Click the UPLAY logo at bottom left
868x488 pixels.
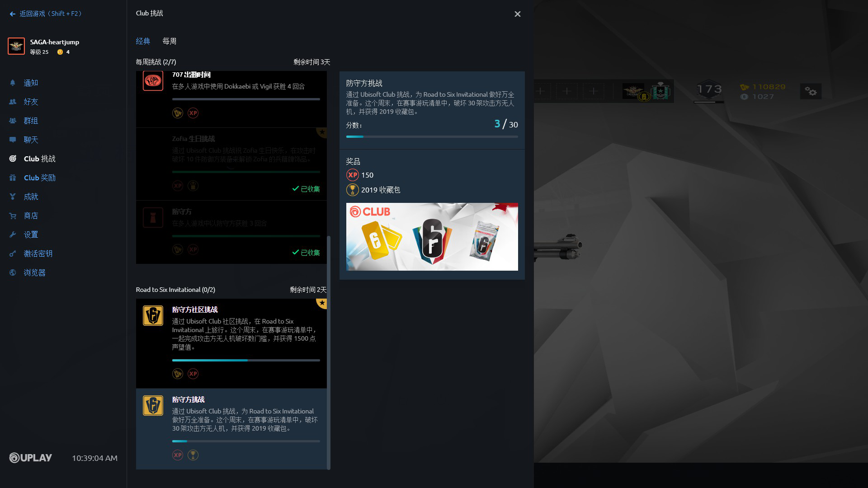[31, 458]
